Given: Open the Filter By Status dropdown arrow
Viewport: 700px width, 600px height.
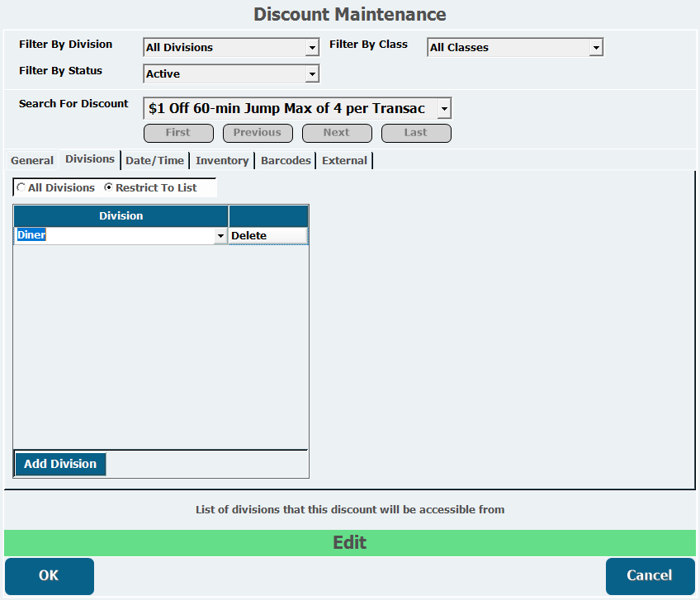Looking at the screenshot, I should (312, 73).
